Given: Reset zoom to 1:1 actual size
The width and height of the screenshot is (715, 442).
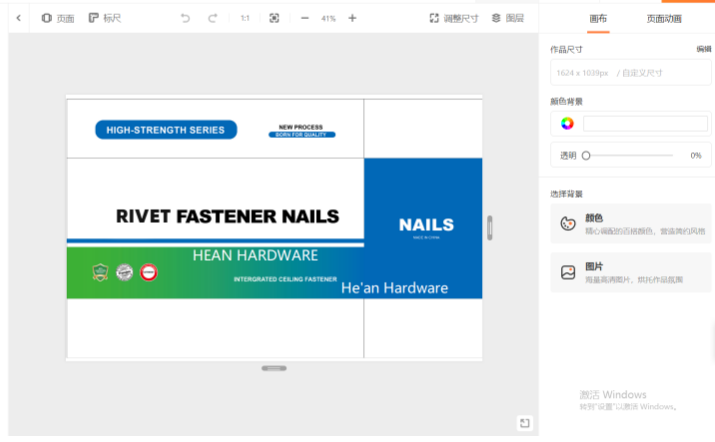Looking at the screenshot, I should point(245,18).
